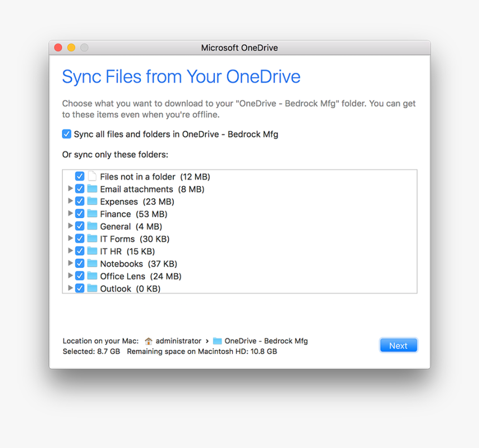Viewport: 479px width, 448px height.
Task: Uncheck Sync all files and folders checkbox
Action: click(x=67, y=134)
